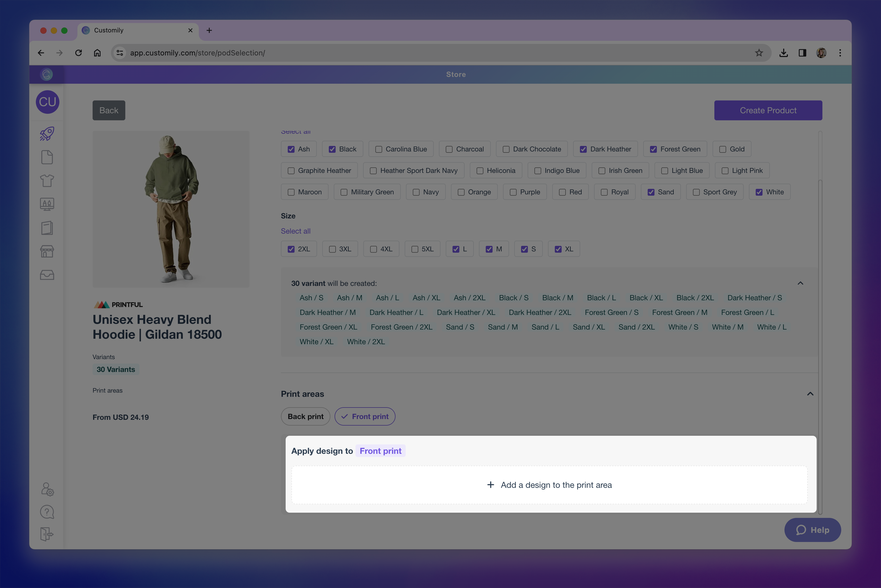Select the Front print tab
Viewport: 881px width, 588px height.
(x=365, y=416)
